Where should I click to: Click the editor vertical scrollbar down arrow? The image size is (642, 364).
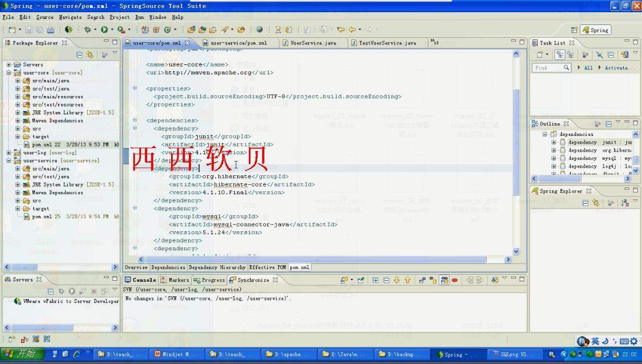516,251
